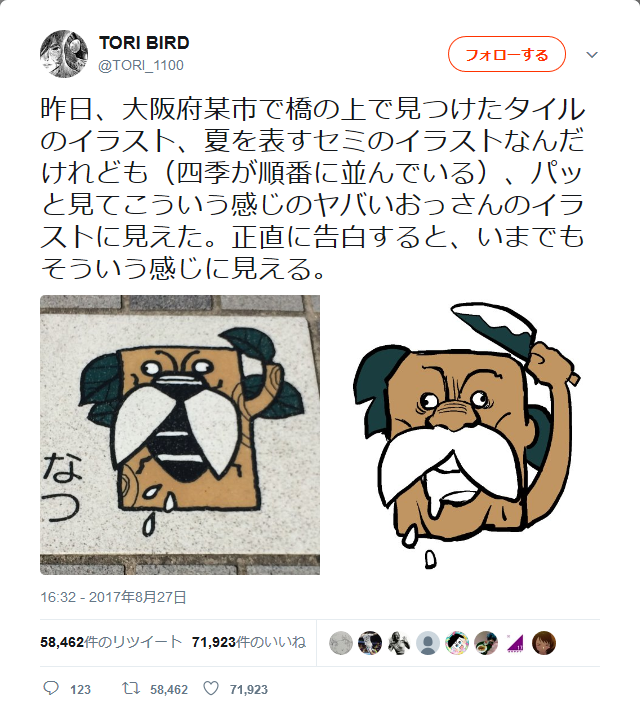Image resolution: width=640 pixels, height=728 pixels.
Task: Open the last brown-haired avatar in row
Action: point(544,643)
